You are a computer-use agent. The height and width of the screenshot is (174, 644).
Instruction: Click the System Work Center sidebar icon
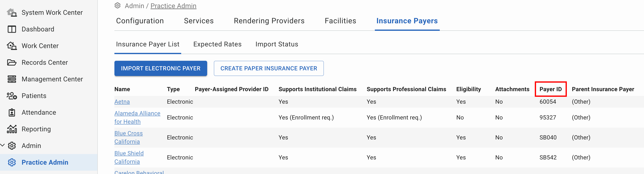[12, 12]
